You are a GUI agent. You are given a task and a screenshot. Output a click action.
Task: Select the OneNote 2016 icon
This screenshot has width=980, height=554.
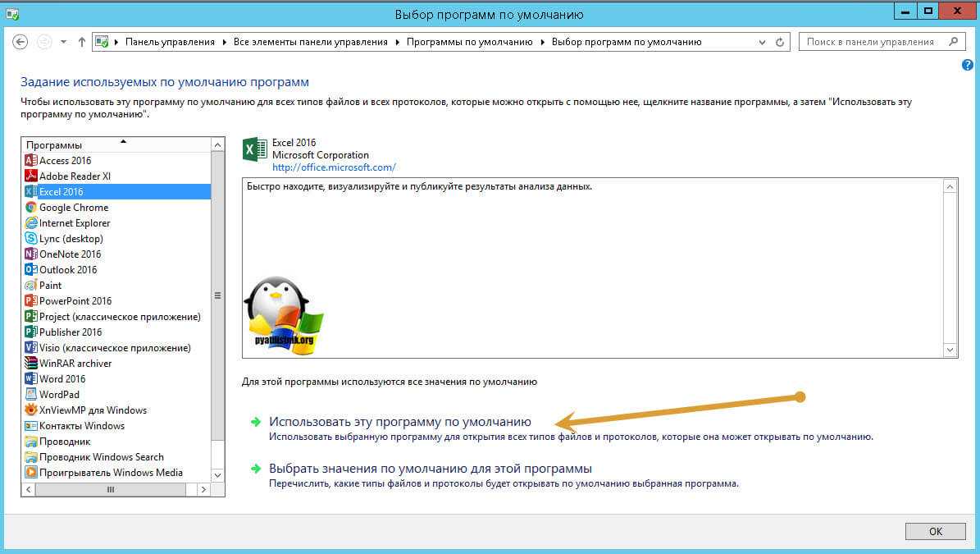[x=31, y=254]
